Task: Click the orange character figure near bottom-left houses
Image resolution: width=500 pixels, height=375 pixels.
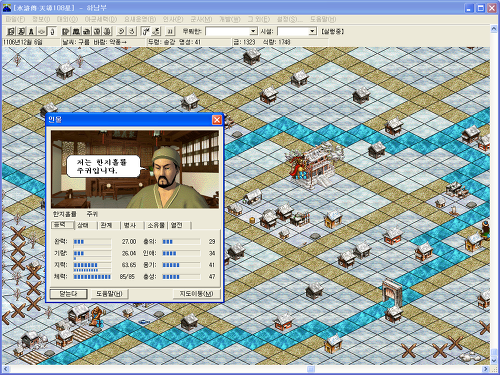Action: click(x=96, y=316)
